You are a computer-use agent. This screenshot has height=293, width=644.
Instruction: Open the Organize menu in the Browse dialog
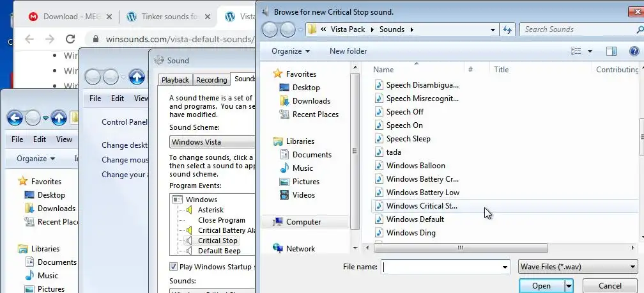[x=291, y=51]
